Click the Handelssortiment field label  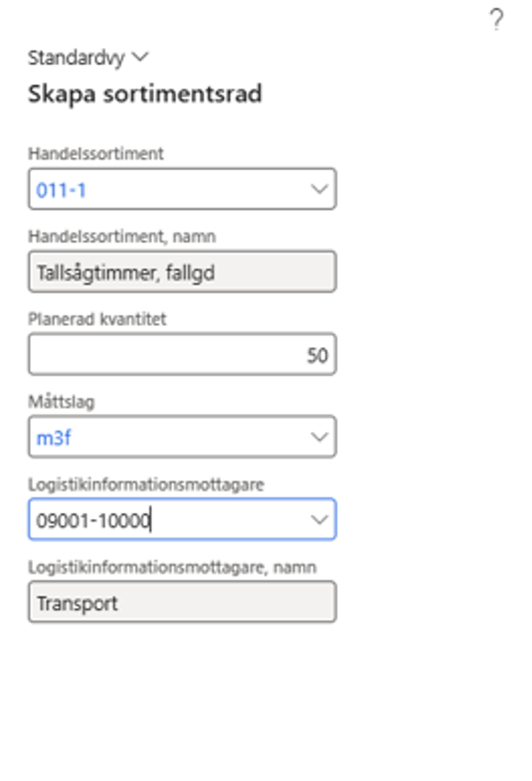[96, 153]
